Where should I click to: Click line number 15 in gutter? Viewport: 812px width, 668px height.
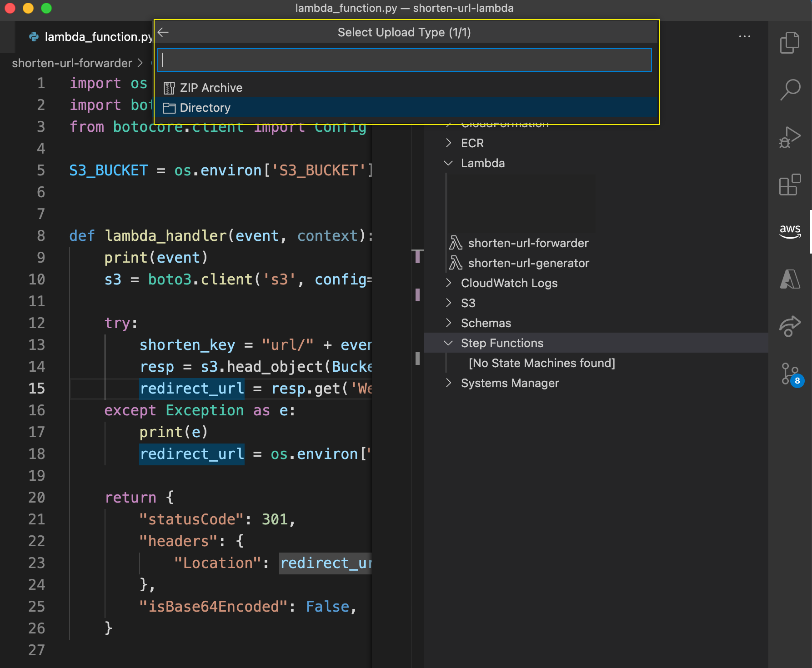(36, 389)
